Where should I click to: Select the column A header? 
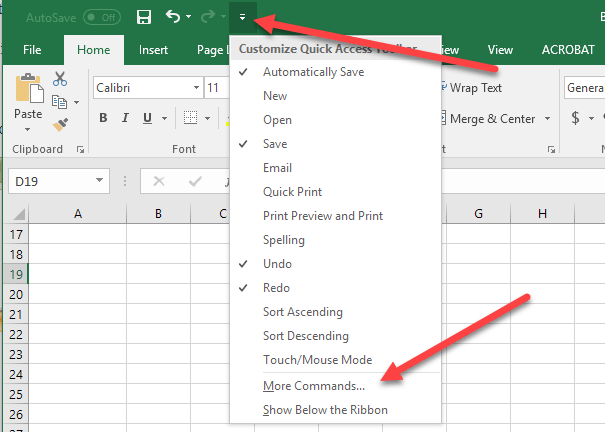click(77, 214)
